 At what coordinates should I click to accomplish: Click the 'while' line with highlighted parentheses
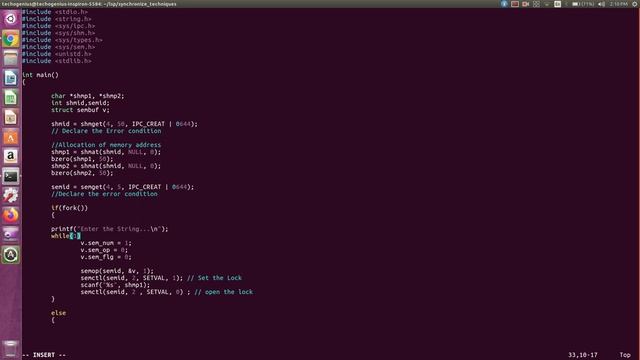pyautogui.click(x=66, y=236)
